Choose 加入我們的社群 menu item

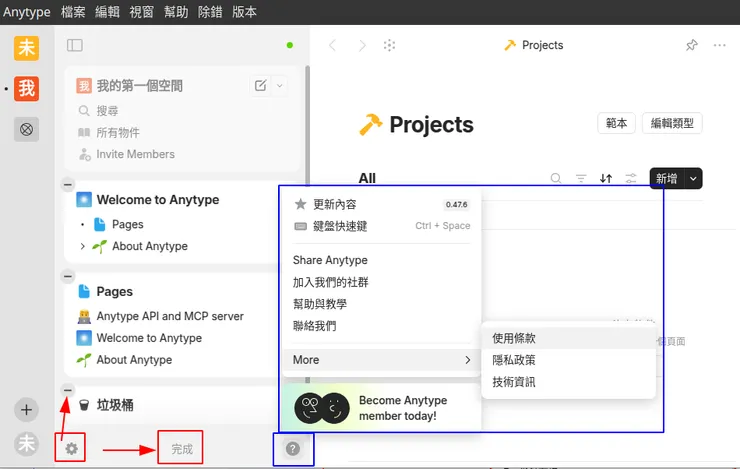coord(381,282)
